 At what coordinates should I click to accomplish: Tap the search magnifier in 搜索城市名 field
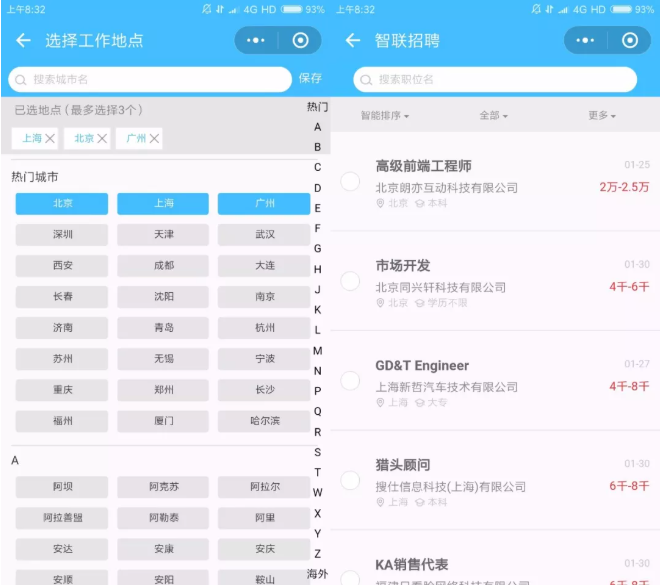point(20,80)
